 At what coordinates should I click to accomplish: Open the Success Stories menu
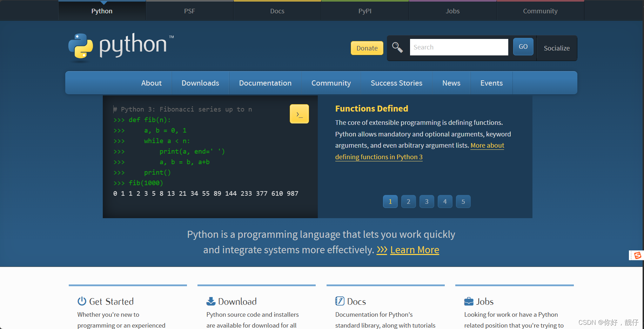396,83
